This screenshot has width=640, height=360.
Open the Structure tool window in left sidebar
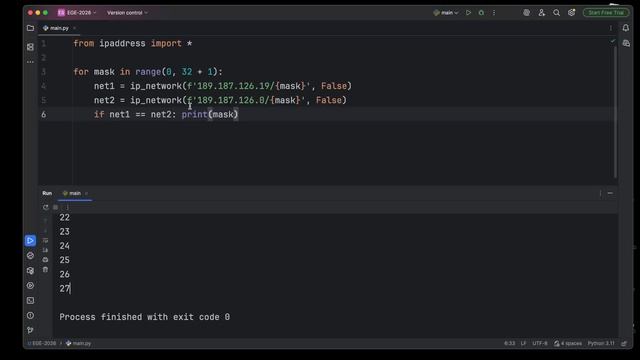pos(30,47)
